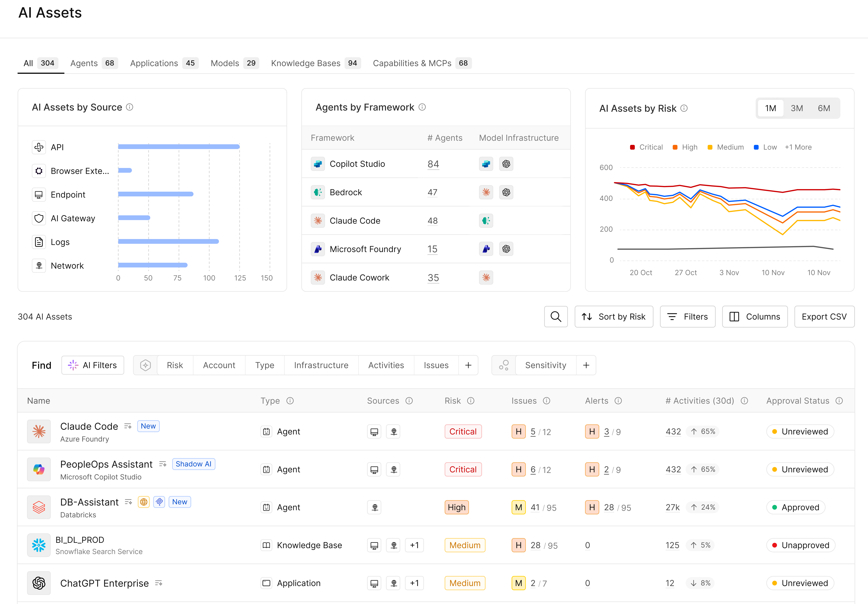Switch to the Knowledge Bases tab
Image resolution: width=868 pixels, height=604 pixels.
pos(316,63)
